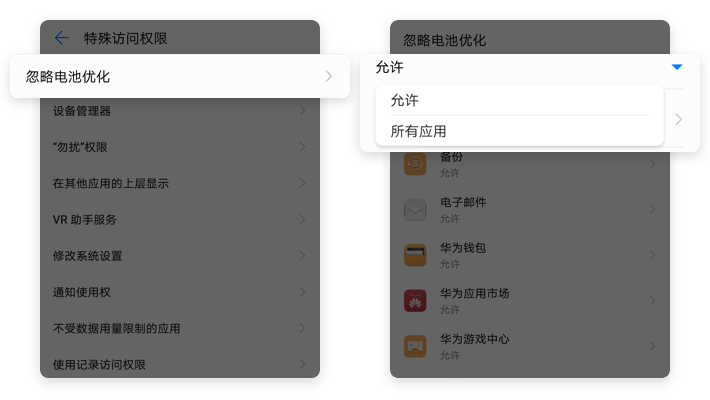The width and height of the screenshot is (710, 400).
Task: Collapse the 允许 dropdown with blue triangle
Action: [x=676, y=67]
